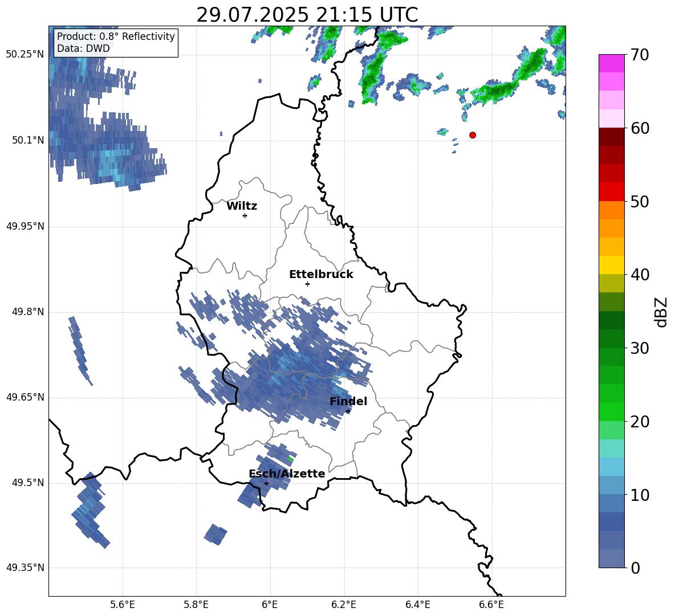Select the Findel city label
Image resolution: width=675 pixels, height=616 pixels.
[348, 401]
